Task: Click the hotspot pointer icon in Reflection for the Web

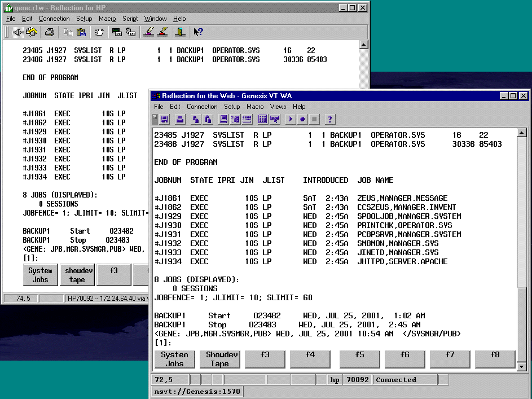Action: click(275, 119)
